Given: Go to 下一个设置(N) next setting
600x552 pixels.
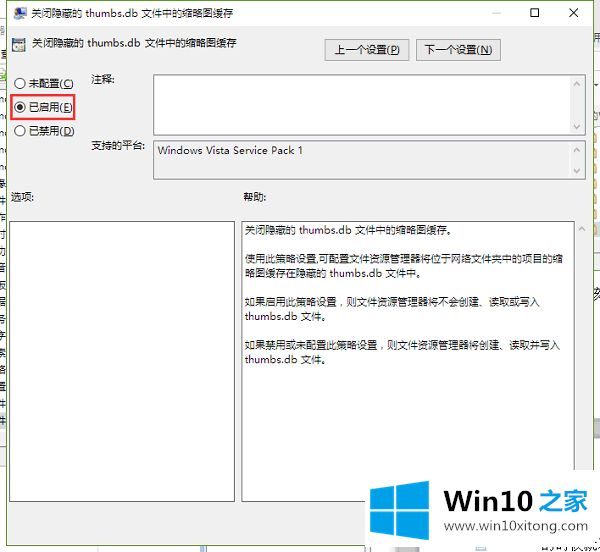Looking at the screenshot, I should click(x=458, y=50).
